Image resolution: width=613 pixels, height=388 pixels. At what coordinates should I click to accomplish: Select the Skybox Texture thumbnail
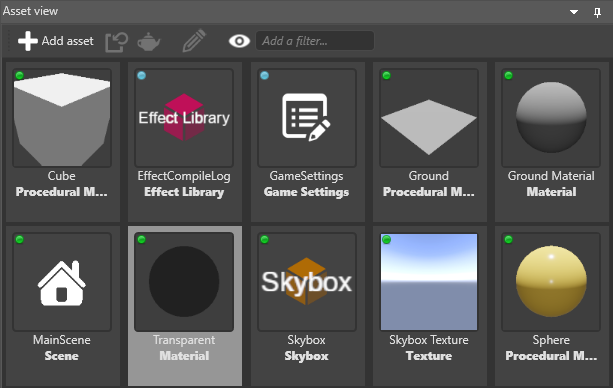429,282
